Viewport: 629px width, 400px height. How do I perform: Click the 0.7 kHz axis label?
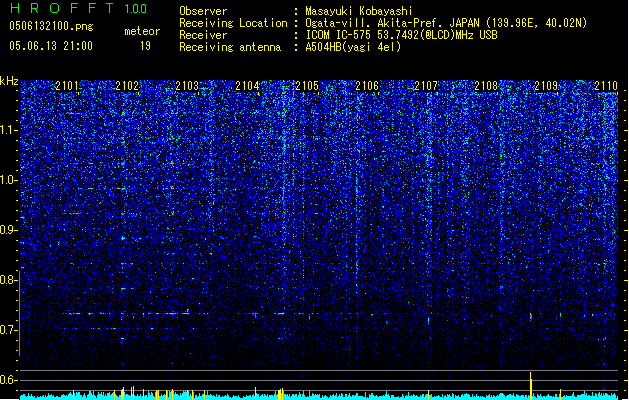pos(8,330)
